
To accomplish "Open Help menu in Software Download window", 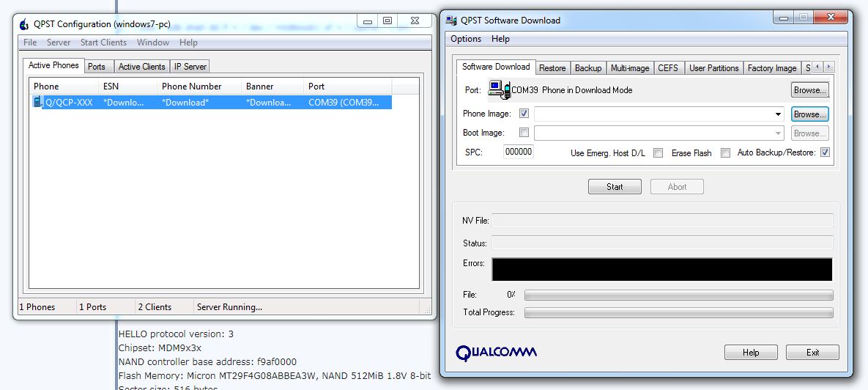I will coord(500,39).
